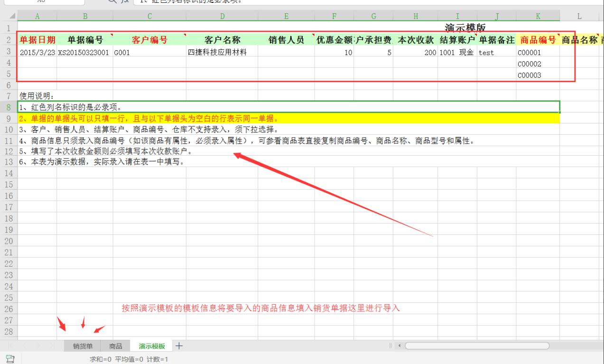Click the yellow highlighted instruction row text
This screenshot has height=364, width=604.
click(148, 118)
